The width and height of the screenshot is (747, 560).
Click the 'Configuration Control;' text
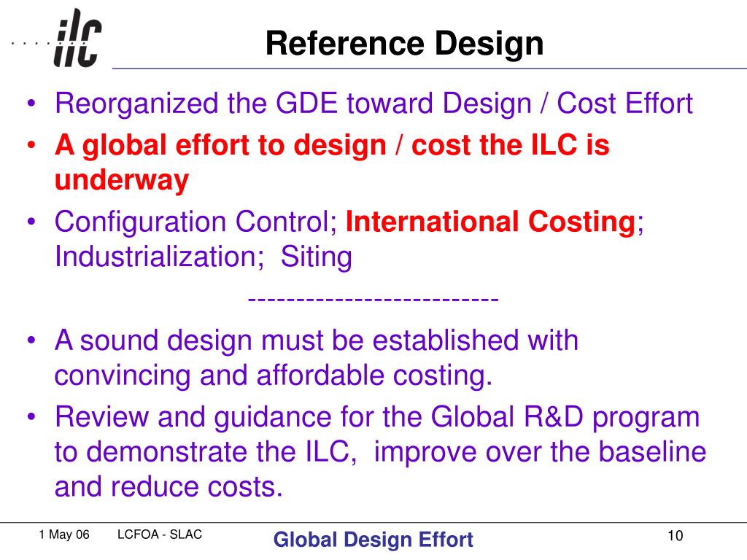point(196,222)
